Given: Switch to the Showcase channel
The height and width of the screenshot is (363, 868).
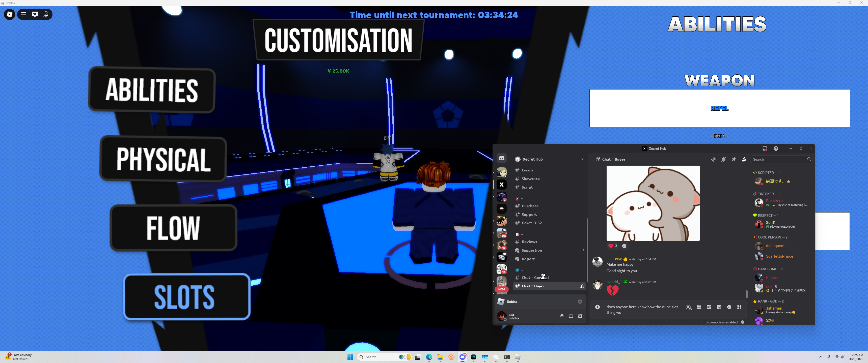Looking at the screenshot, I should click(x=530, y=179).
